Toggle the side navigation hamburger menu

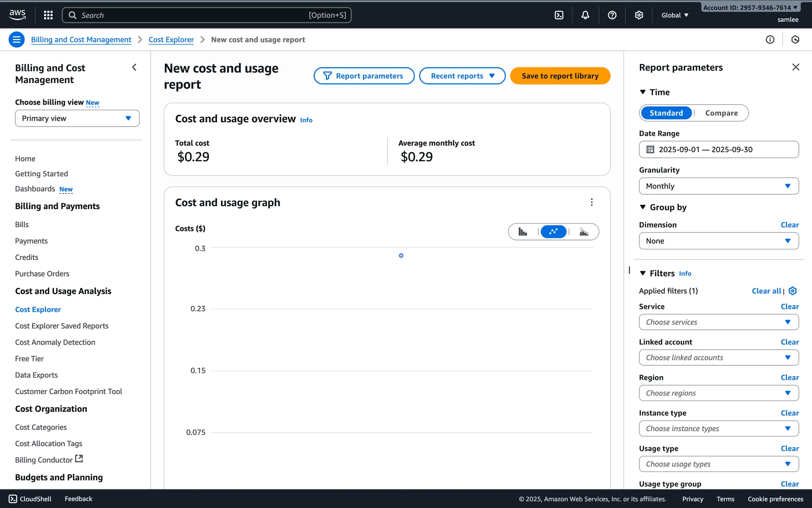pyautogui.click(x=16, y=39)
